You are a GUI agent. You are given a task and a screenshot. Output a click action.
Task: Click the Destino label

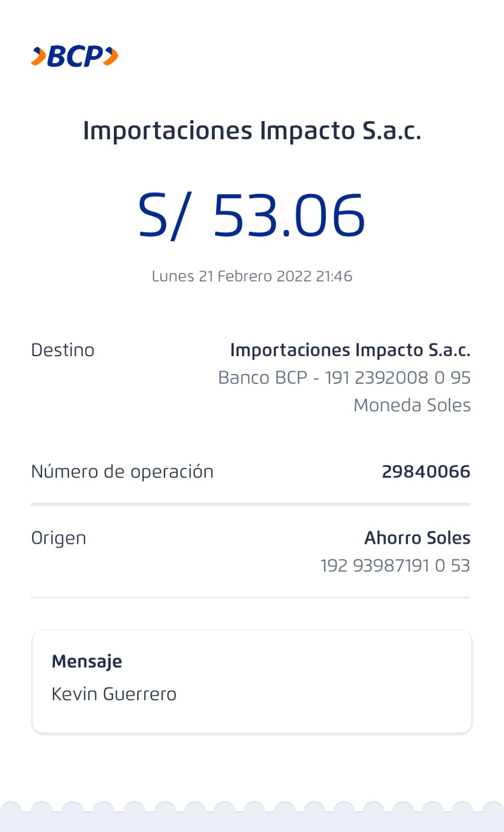click(63, 350)
